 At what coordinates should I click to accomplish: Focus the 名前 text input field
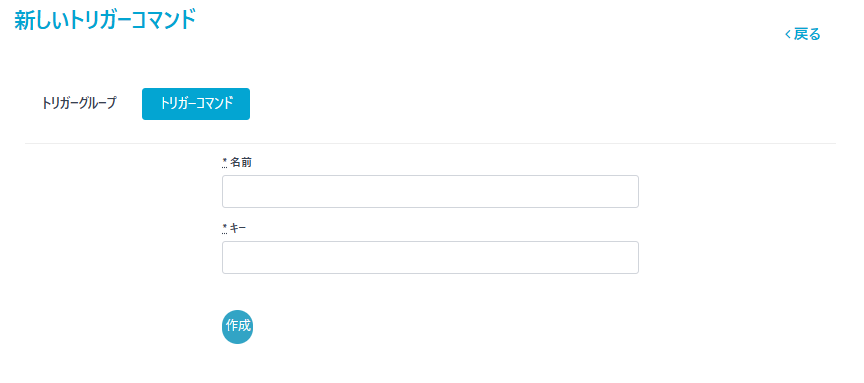(430, 191)
